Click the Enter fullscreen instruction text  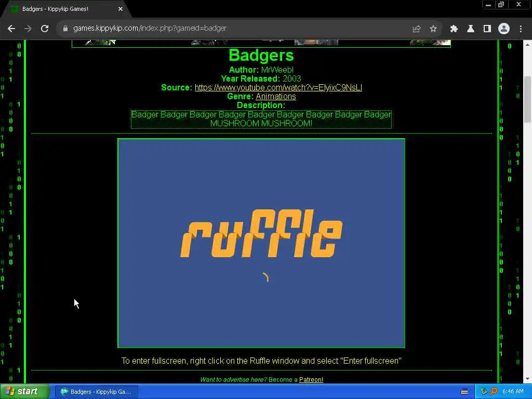(261, 361)
